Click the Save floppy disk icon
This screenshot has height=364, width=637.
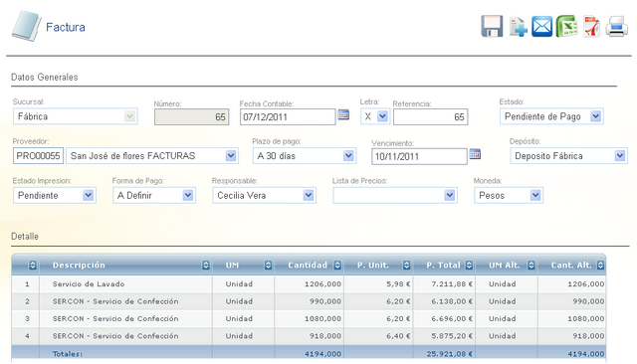[x=492, y=27]
